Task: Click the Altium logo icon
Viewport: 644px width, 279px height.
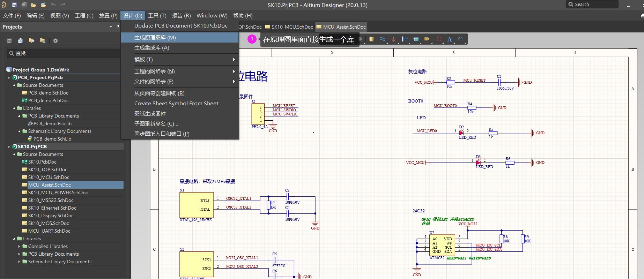Action: click(x=4, y=5)
